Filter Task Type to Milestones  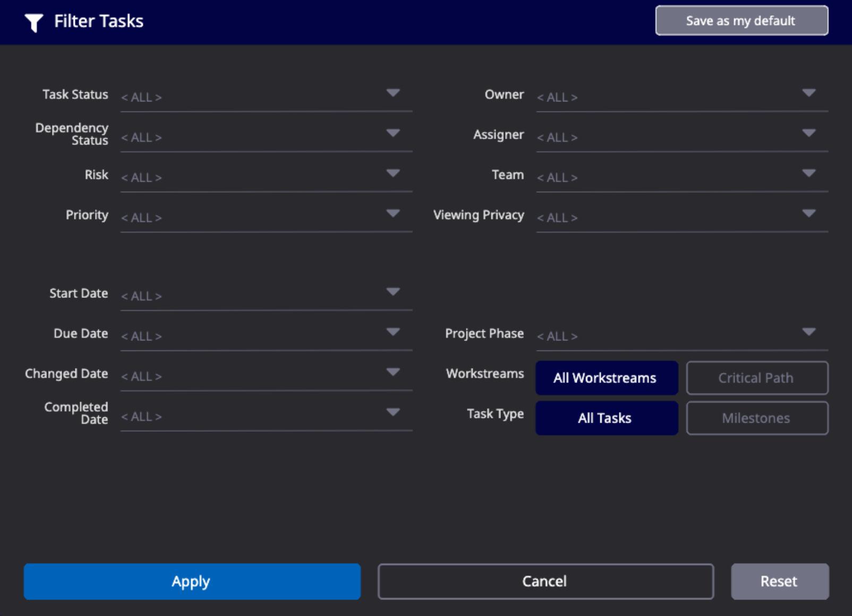coord(757,418)
